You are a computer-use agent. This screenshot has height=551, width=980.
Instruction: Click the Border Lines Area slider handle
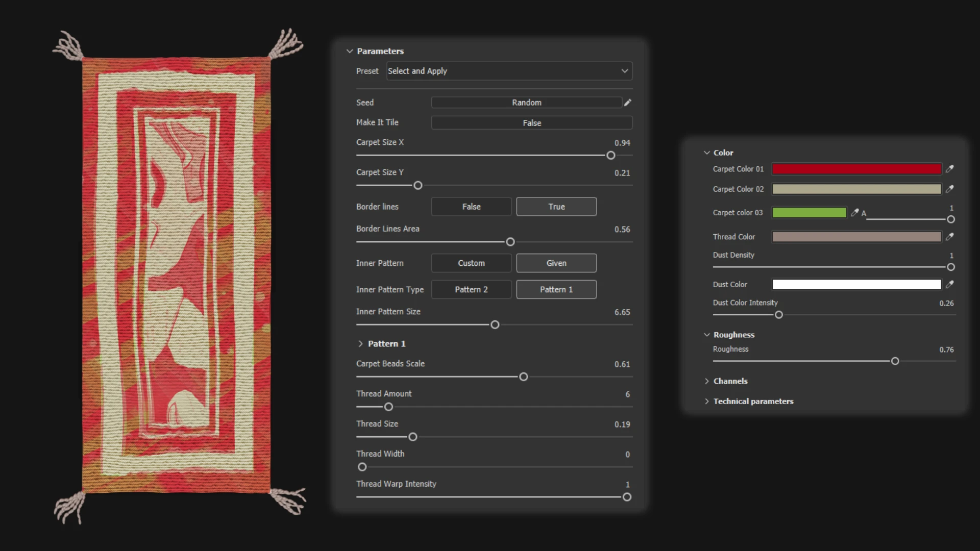(510, 242)
